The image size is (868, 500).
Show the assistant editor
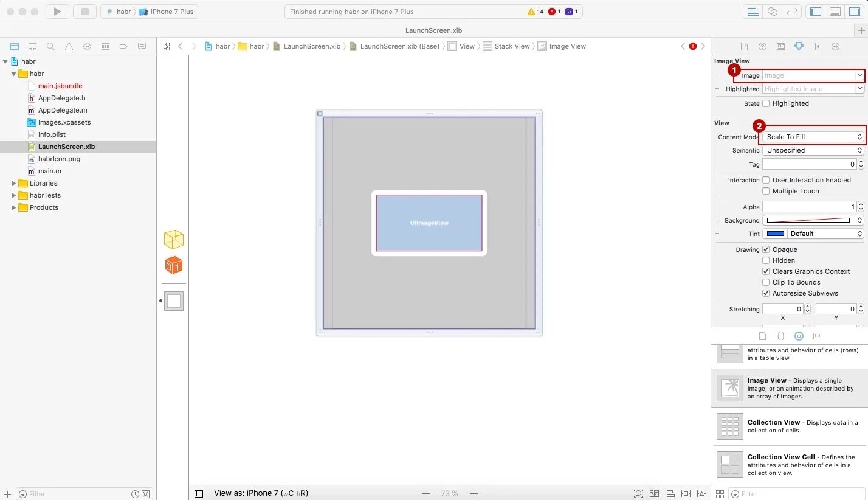pos(772,12)
